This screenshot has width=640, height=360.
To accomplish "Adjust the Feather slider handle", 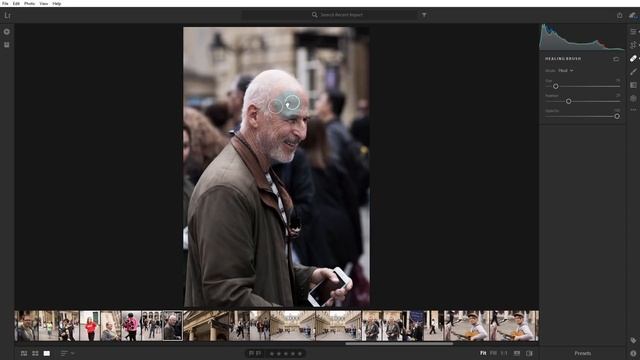I will (x=569, y=101).
